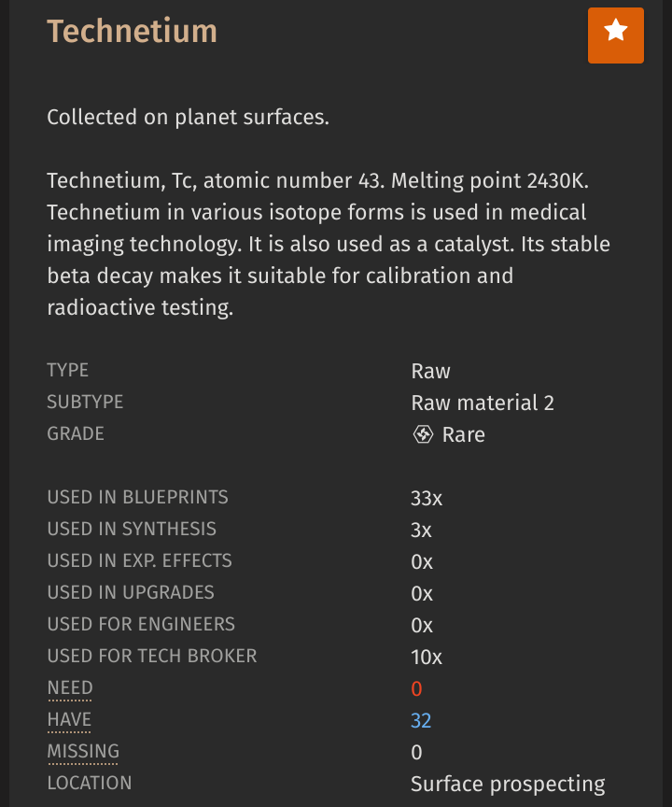The height and width of the screenshot is (807, 672).
Task: Click the NEED label with dotted underline
Action: (70, 688)
